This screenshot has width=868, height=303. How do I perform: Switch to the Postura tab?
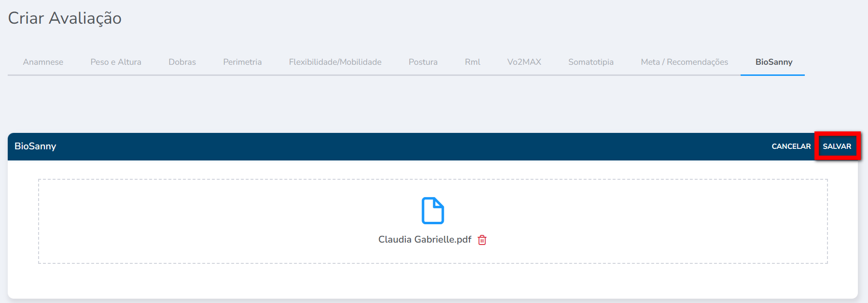click(x=423, y=62)
